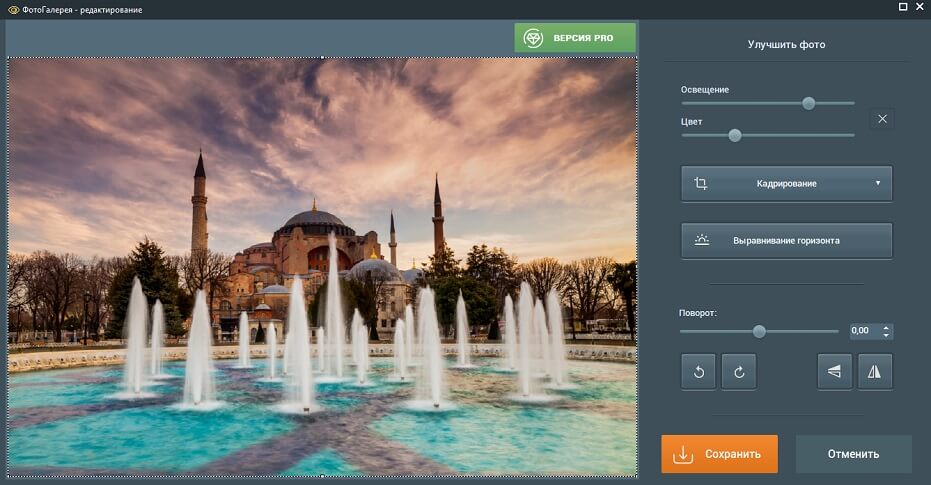The width and height of the screenshot is (931, 485).
Task: Click the ФотоГалерея eye app icon
Action: (13, 9)
